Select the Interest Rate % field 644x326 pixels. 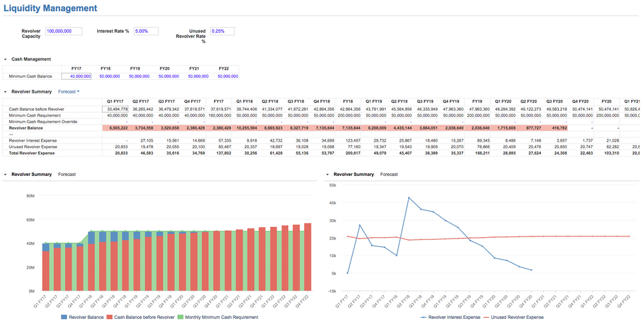point(146,31)
